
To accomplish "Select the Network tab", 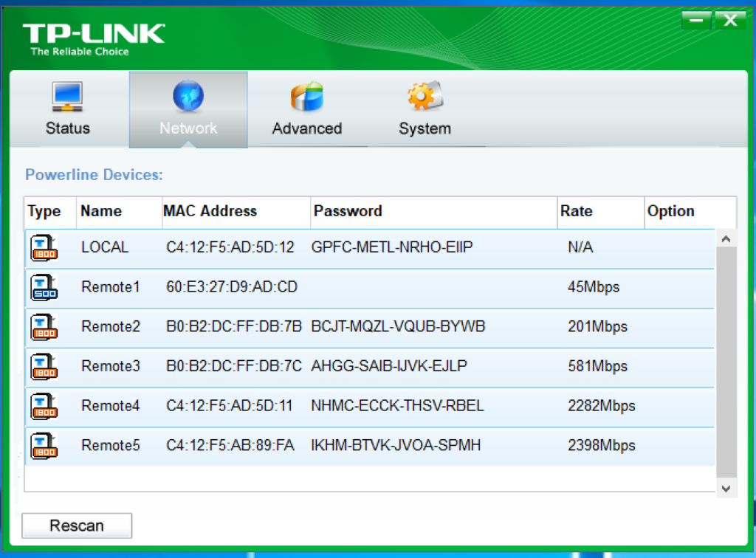I will click(188, 111).
